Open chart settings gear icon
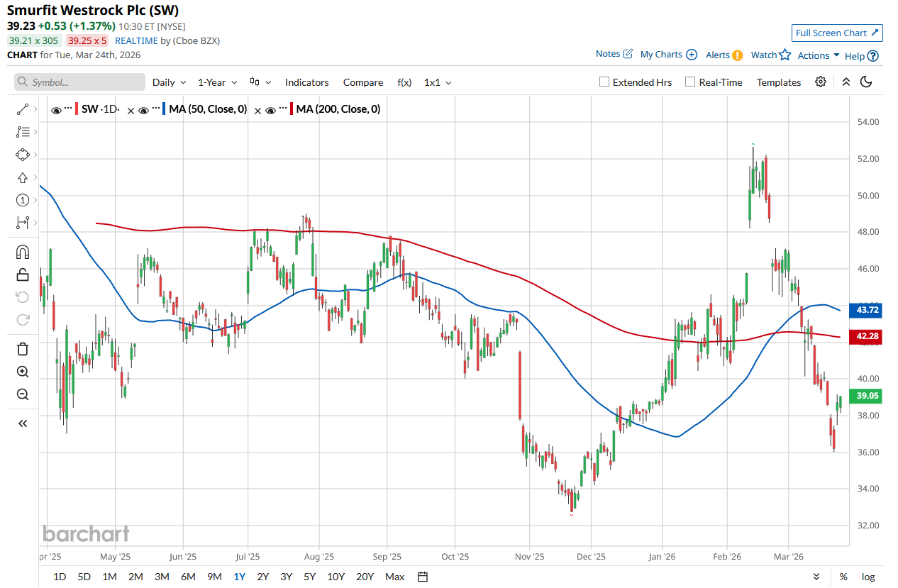 pyautogui.click(x=821, y=82)
